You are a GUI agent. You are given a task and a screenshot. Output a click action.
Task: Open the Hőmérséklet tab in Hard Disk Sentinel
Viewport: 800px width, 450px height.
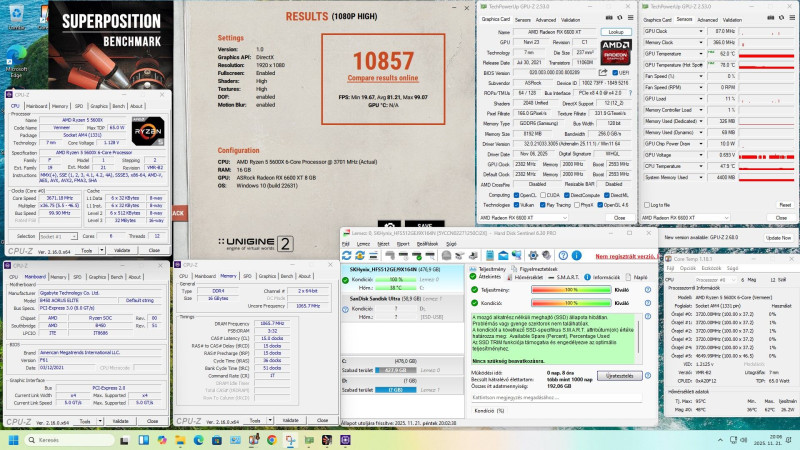(525, 277)
